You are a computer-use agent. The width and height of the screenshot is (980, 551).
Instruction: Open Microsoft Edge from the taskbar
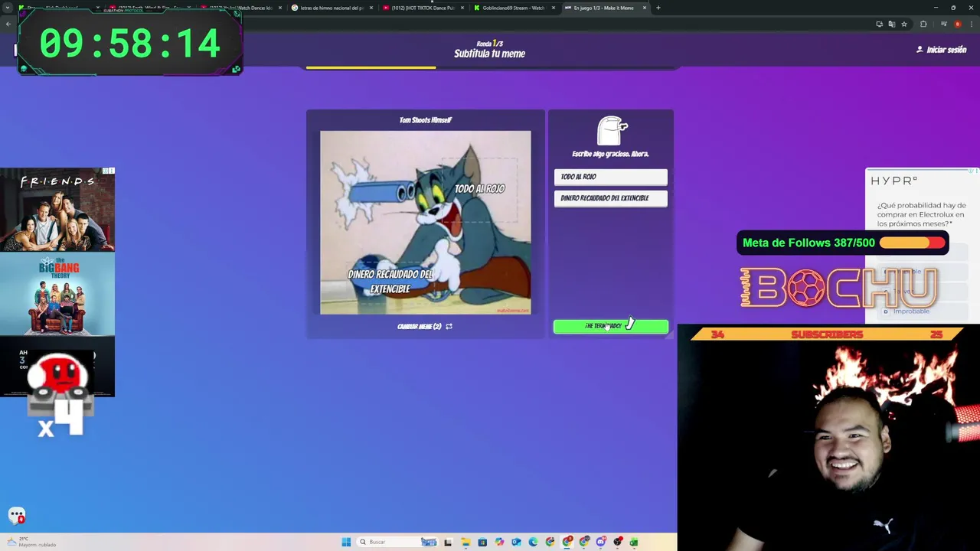click(x=533, y=542)
